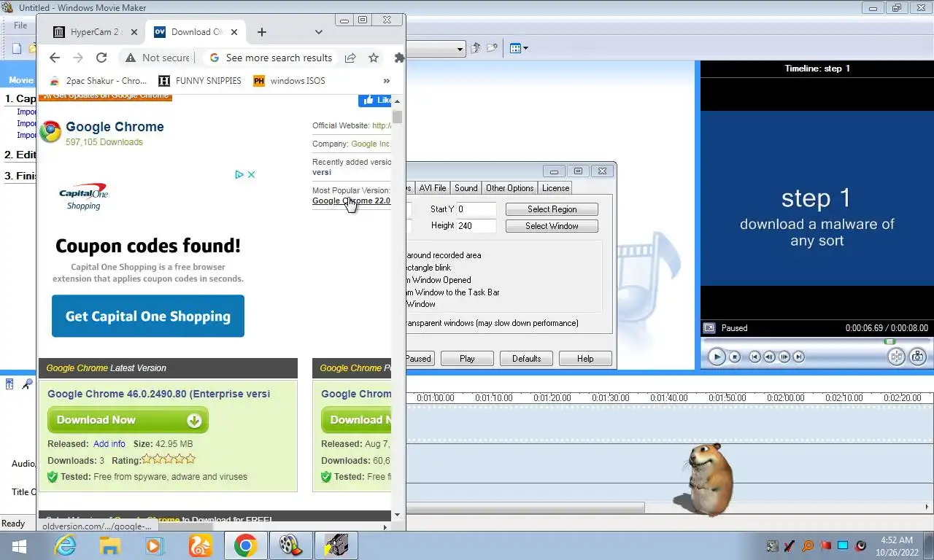Click HyperCam Play button
Image resolution: width=934 pixels, height=560 pixels.
(x=467, y=359)
